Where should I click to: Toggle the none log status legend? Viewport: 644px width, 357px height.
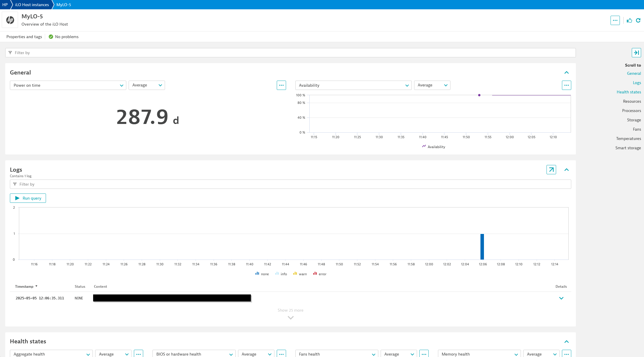coord(262,274)
